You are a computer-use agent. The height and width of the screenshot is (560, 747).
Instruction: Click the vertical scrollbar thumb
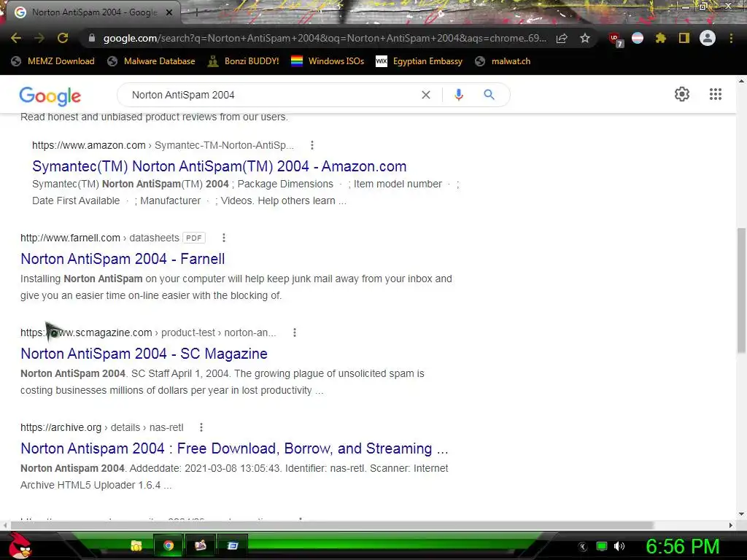[741, 290]
